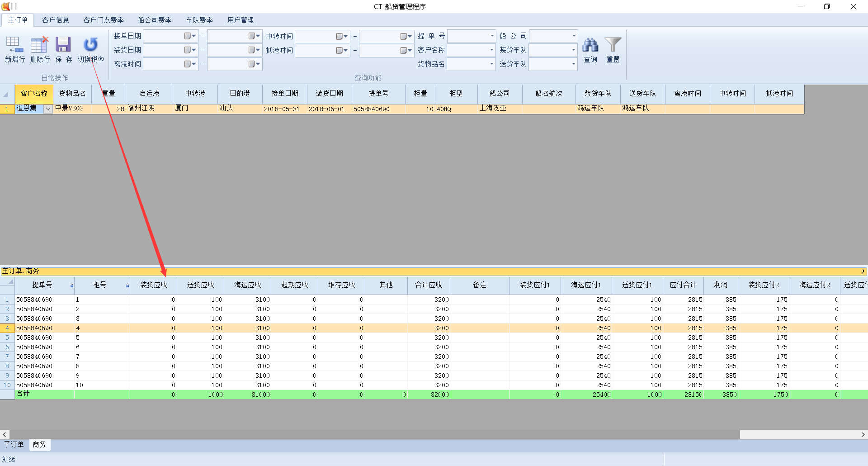Expand the 货物品名 combo box

click(x=492, y=64)
